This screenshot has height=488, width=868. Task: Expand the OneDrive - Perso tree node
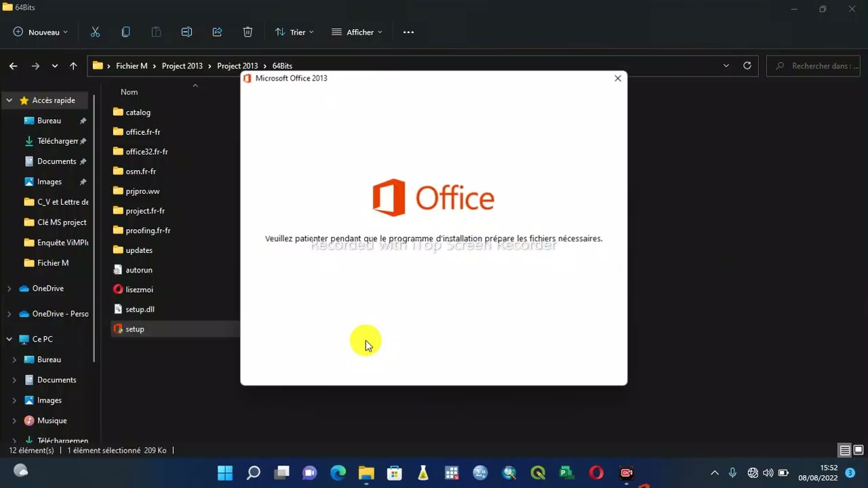pos(9,314)
